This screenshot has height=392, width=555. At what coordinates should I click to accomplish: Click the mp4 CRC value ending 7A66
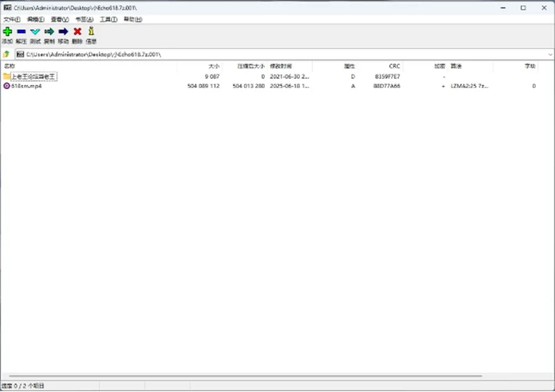pyautogui.click(x=387, y=86)
